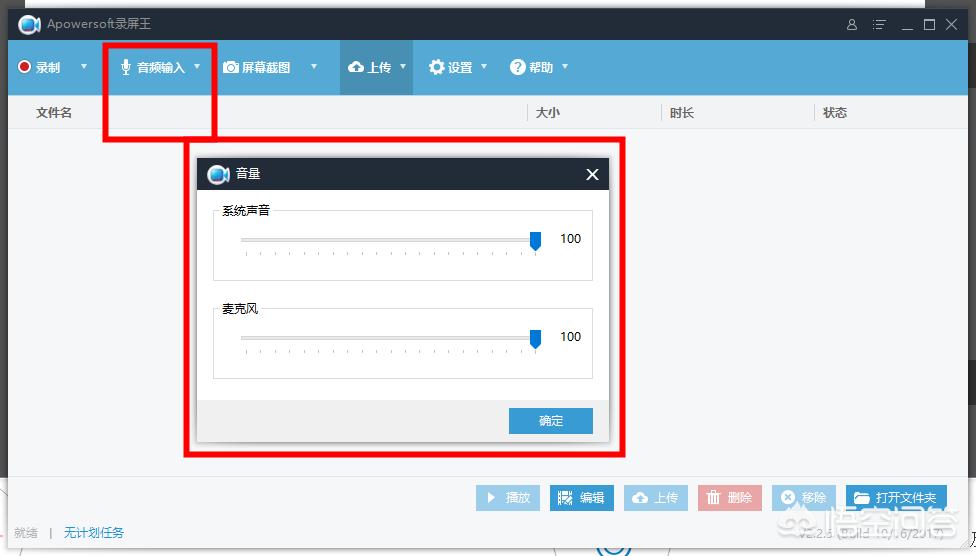Viewport: 976px width, 556px height.
Task: Click the 就绪 status text
Action: coord(26,532)
